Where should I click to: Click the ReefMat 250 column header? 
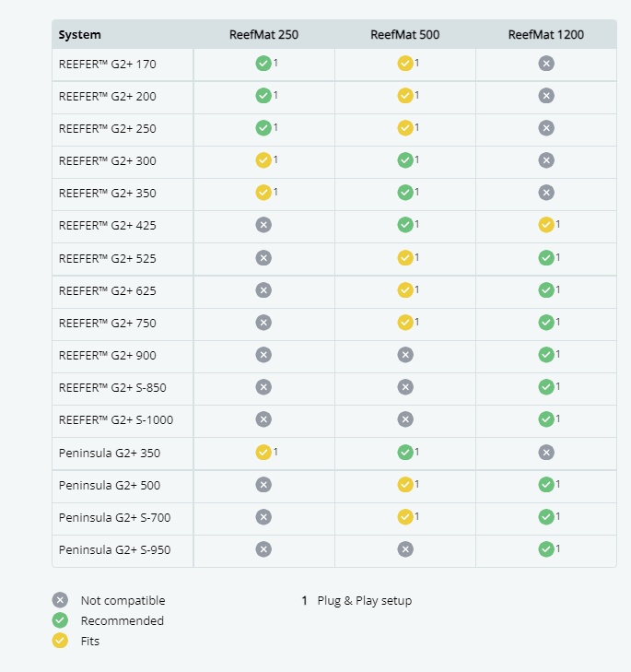(x=263, y=35)
